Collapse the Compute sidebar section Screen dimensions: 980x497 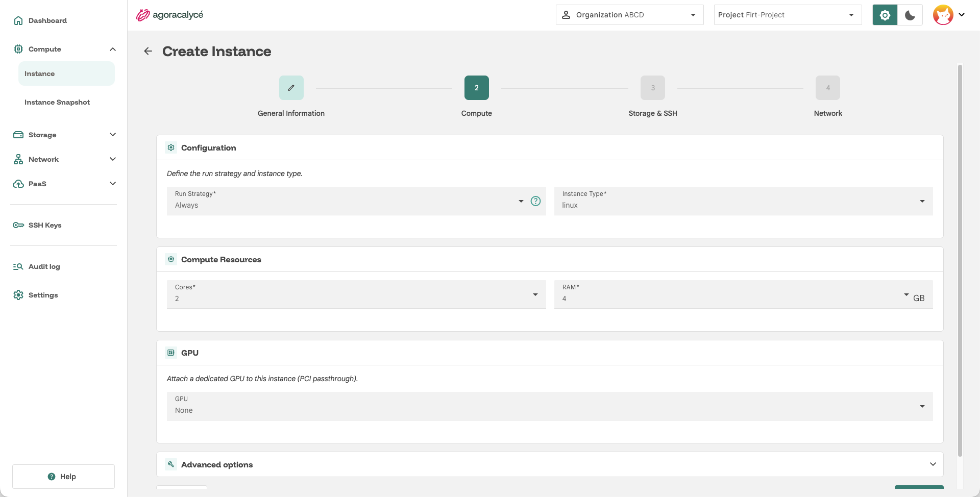point(113,49)
